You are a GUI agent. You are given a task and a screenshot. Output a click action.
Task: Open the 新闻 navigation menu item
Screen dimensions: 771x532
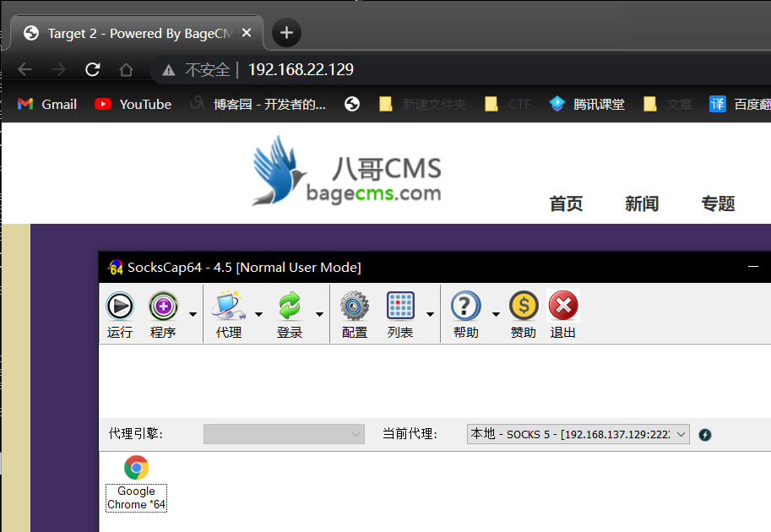[642, 204]
